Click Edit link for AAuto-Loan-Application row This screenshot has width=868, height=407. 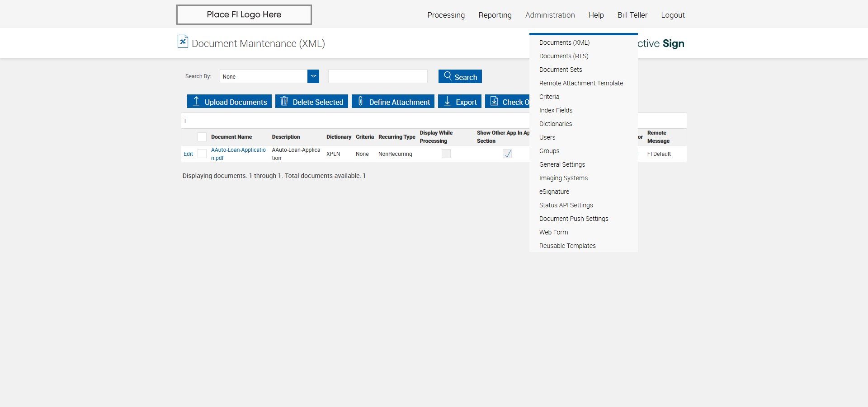tap(188, 154)
